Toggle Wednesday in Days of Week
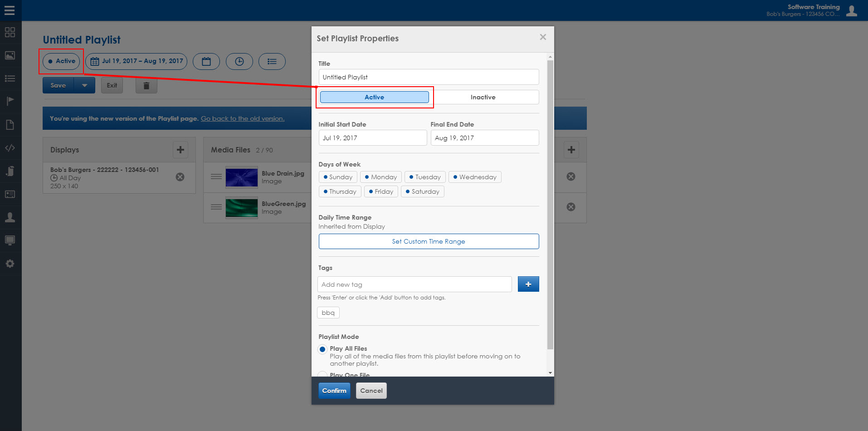 [474, 177]
